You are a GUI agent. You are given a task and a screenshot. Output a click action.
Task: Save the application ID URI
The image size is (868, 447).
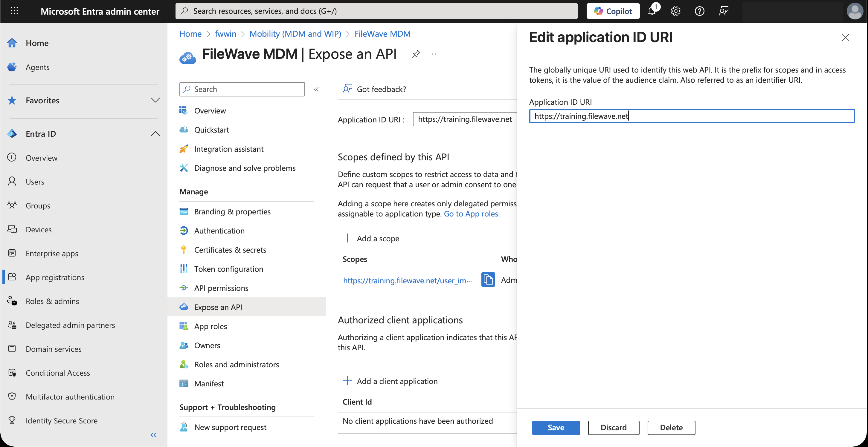pos(556,428)
